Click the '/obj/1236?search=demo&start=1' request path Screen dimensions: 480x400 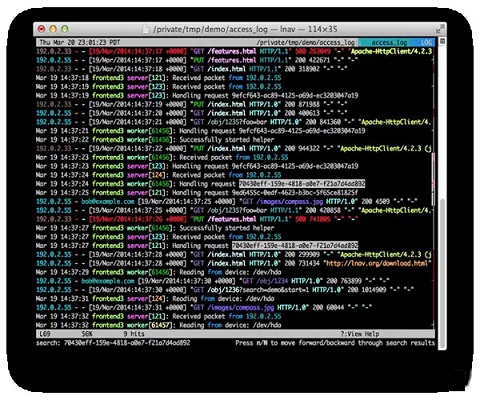point(258,290)
